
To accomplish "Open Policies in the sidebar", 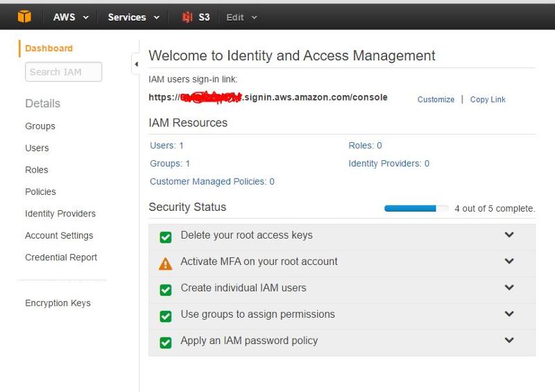I will (x=40, y=192).
